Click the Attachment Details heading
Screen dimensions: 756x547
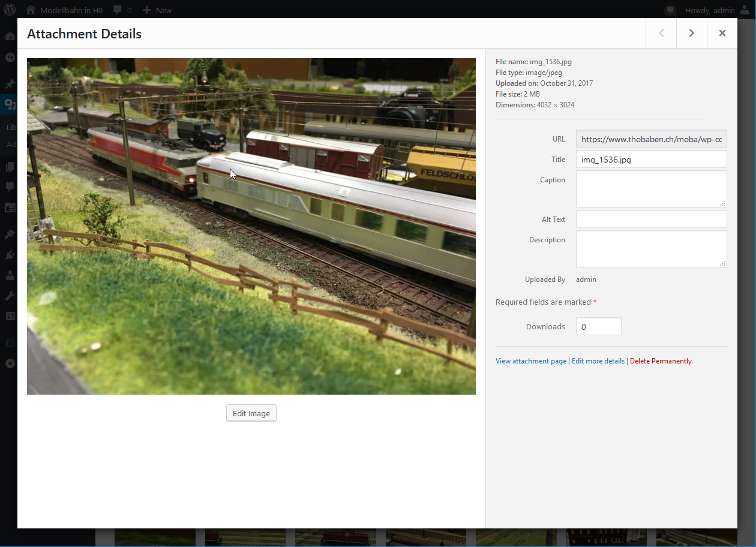click(x=85, y=34)
